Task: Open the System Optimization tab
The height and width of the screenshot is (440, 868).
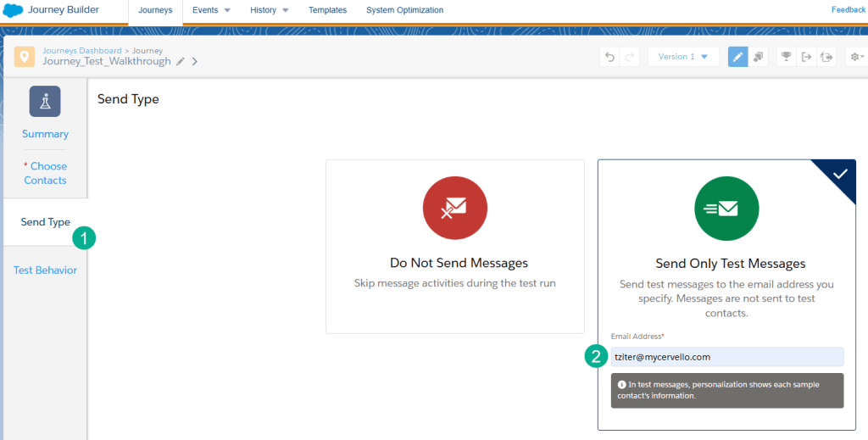Action: 404,10
